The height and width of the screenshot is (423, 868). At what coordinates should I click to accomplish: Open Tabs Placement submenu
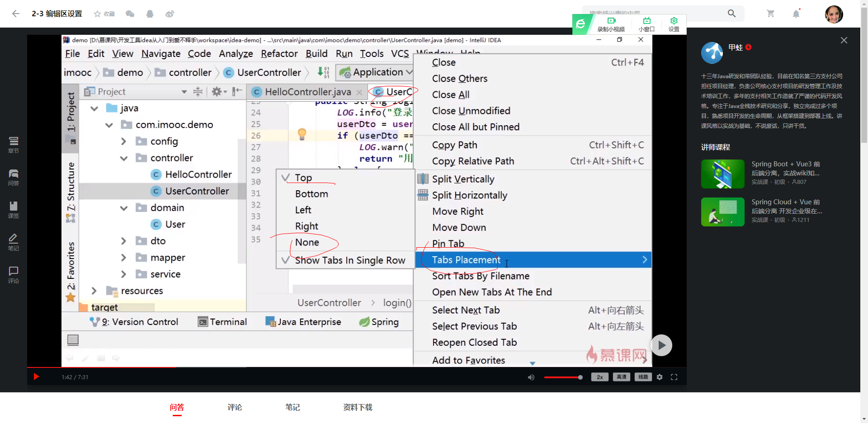pyautogui.click(x=533, y=260)
